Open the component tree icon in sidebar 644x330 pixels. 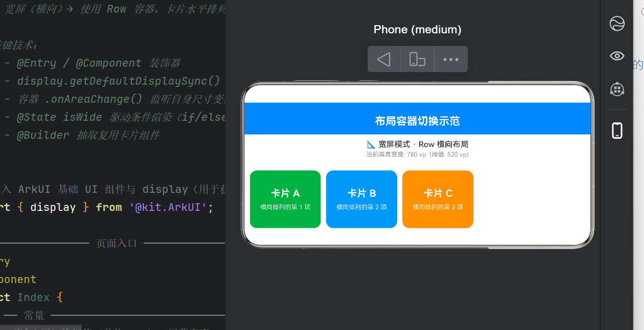[x=617, y=89]
